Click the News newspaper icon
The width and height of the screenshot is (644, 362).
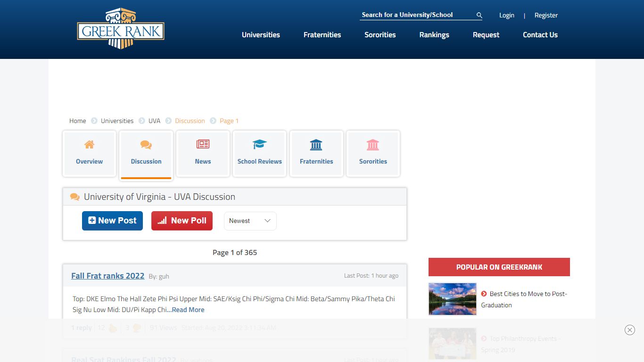tap(203, 144)
